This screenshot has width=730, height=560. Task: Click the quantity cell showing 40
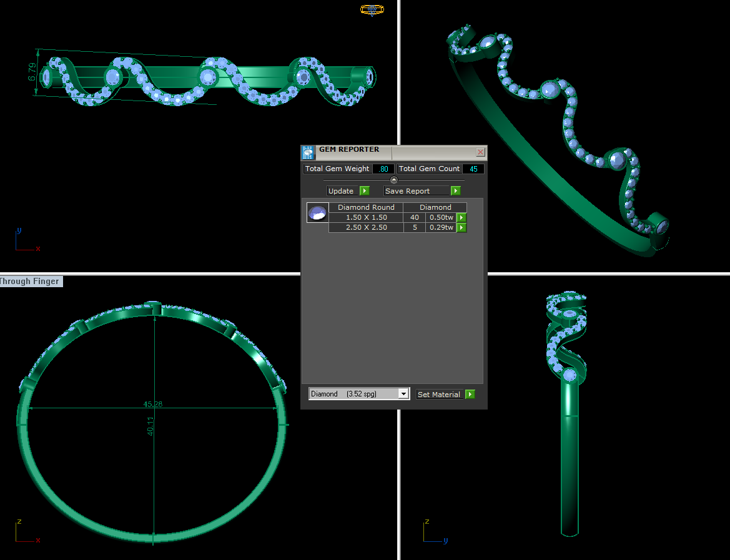(415, 217)
